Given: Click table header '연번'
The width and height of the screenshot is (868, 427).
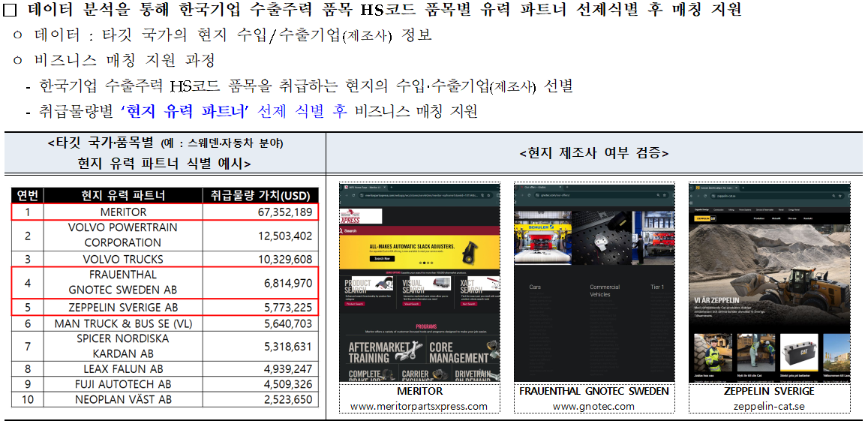Looking at the screenshot, I should (28, 196).
